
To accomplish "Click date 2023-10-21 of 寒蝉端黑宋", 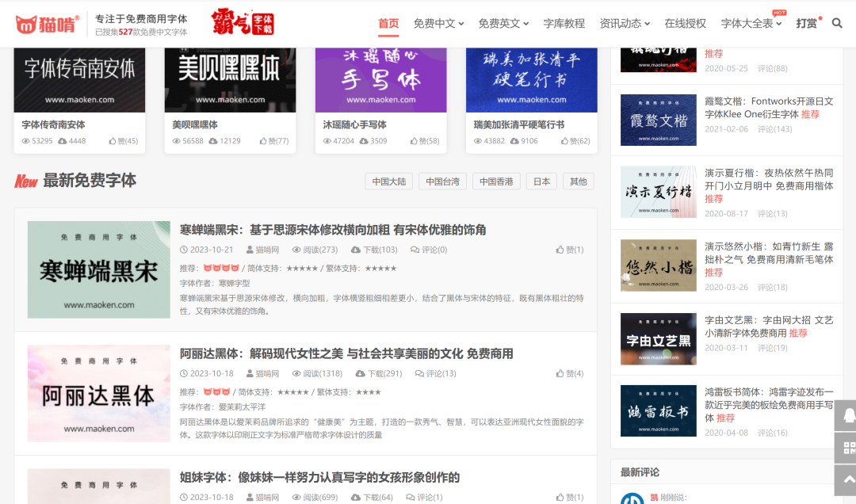I will (x=212, y=250).
